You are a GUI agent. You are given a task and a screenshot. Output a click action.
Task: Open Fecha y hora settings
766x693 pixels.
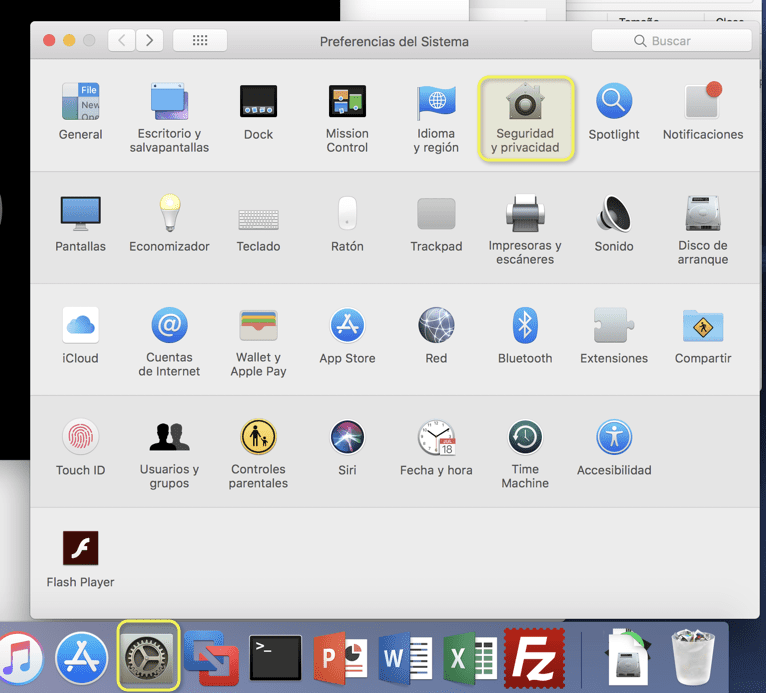coord(436,447)
